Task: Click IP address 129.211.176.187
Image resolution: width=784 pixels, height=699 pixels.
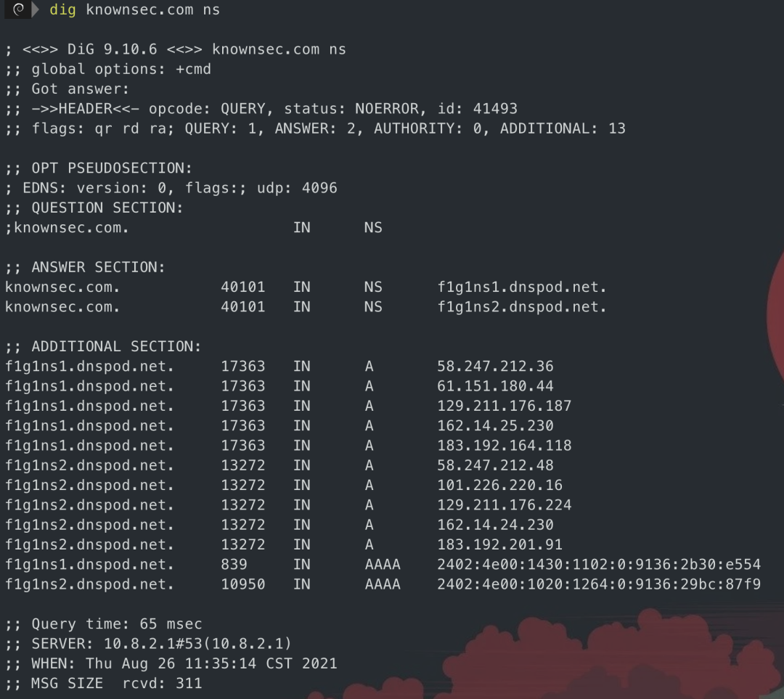Action: [504, 406]
